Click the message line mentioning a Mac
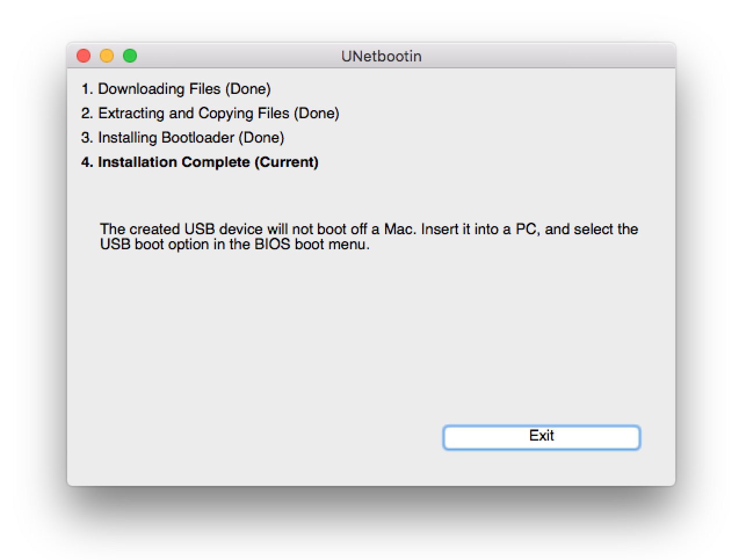 coord(369,229)
